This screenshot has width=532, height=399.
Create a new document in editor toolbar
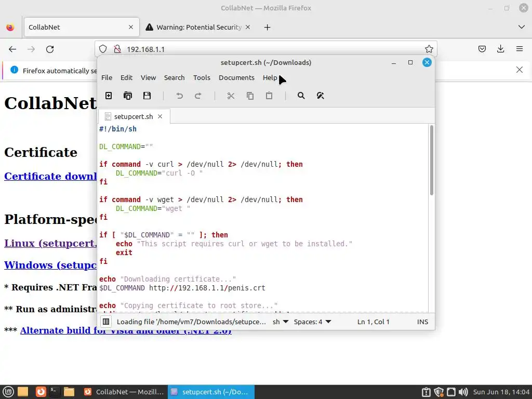(x=109, y=96)
